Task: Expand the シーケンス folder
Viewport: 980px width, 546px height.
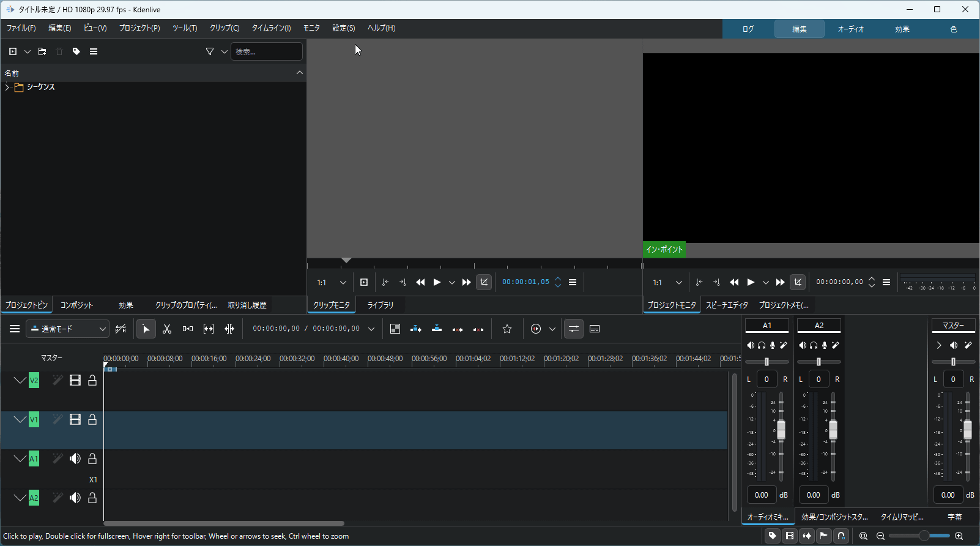Action: (7, 88)
